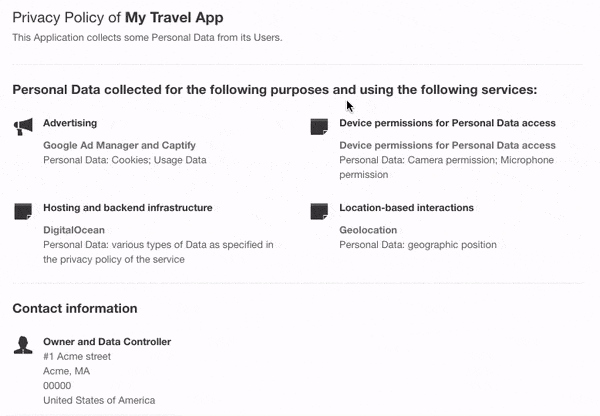Click the Owner and Data Controller person icon
The width and height of the screenshot is (600, 416).
tap(23, 345)
